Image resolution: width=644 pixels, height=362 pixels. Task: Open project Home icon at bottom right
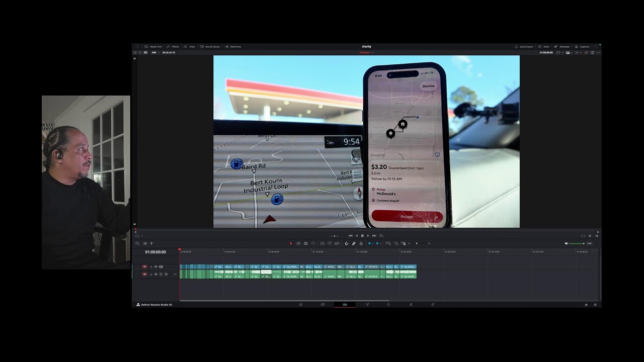[x=586, y=304]
